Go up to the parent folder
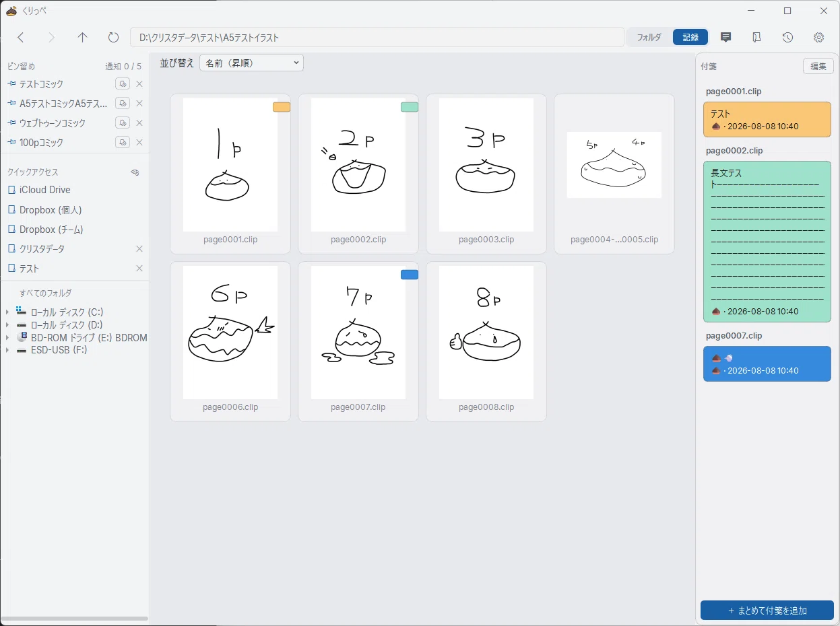This screenshot has height=626, width=840. (82, 38)
